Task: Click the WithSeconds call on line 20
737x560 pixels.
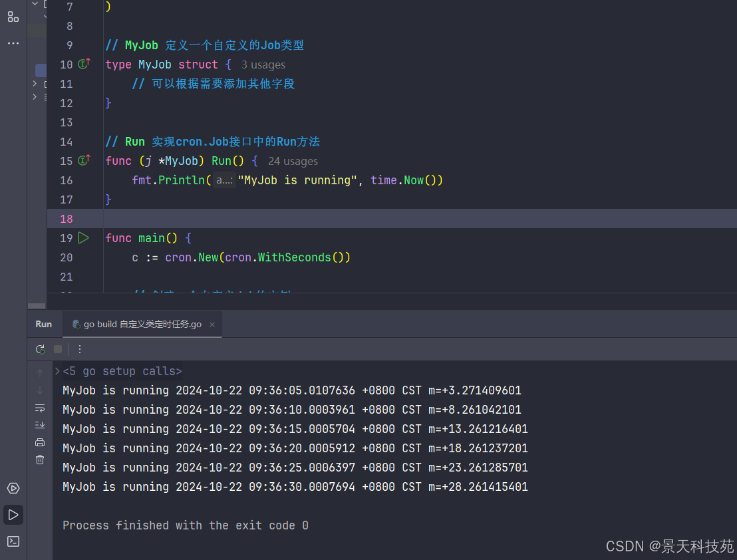Action: point(294,257)
